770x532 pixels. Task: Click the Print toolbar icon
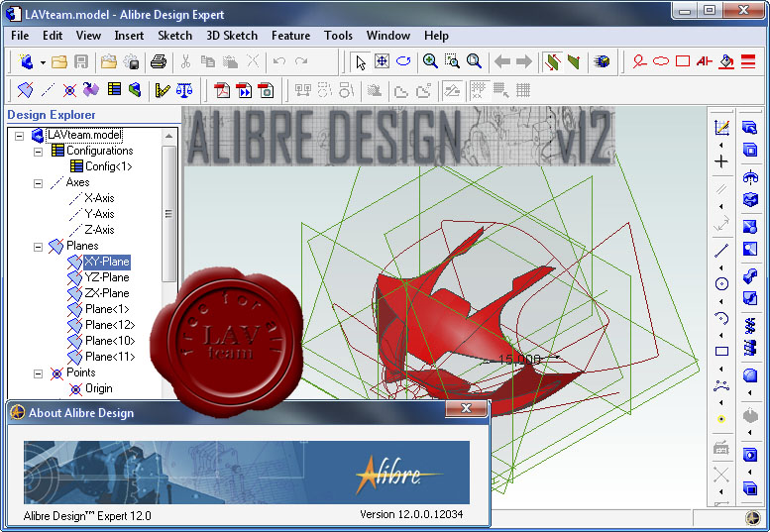[159, 61]
